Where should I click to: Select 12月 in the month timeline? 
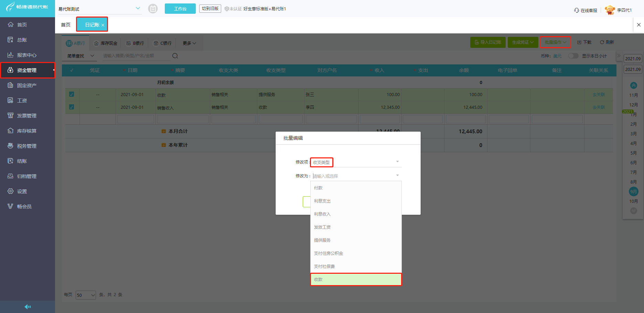click(633, 105)
